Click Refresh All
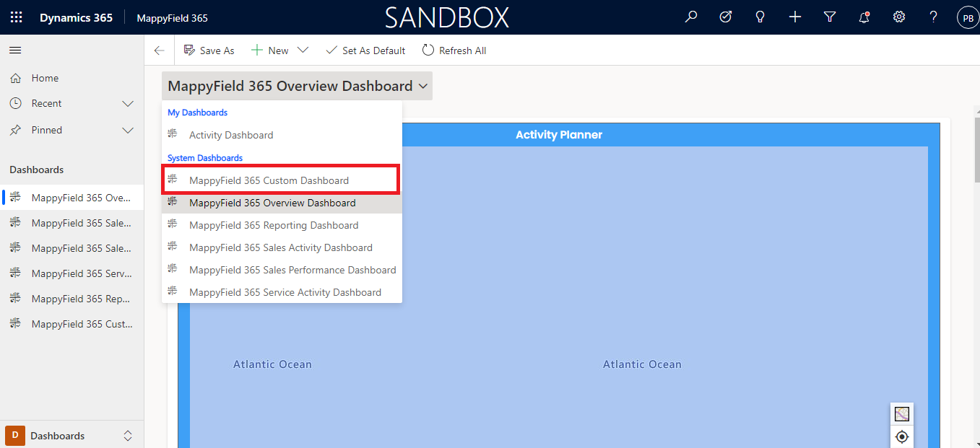The height and width of the screenshot is (448, 980). pyautogui.click(x=454, y=50)
